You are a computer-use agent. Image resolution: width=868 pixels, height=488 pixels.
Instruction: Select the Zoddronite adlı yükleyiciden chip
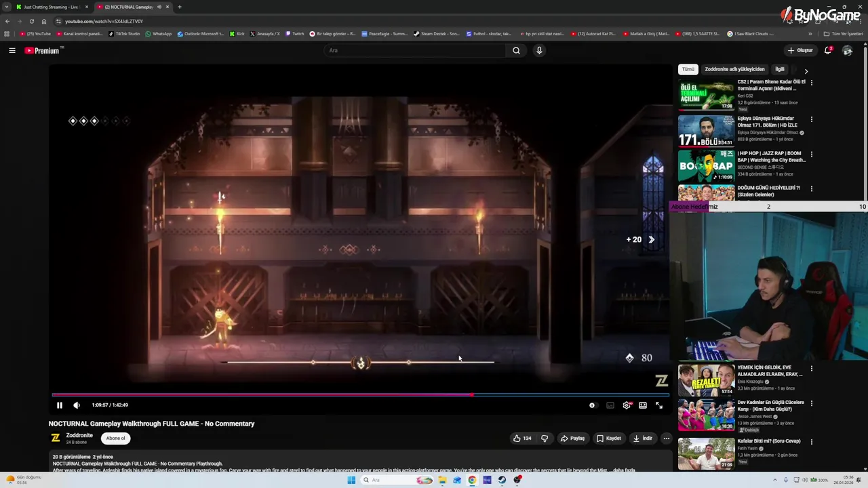[734, 69]
